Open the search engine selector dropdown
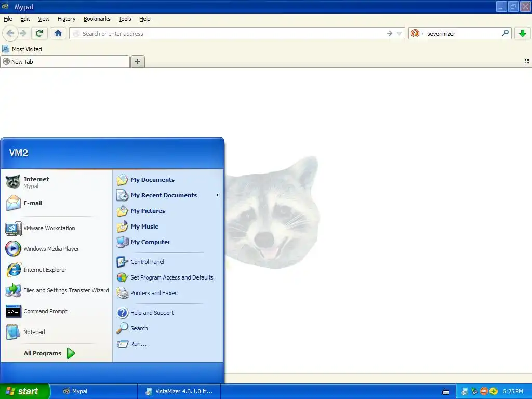Screen dimensions: 532x399 417,33
